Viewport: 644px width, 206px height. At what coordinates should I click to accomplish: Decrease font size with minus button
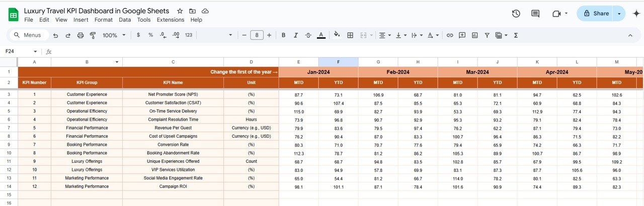click(x=245, y=35)
